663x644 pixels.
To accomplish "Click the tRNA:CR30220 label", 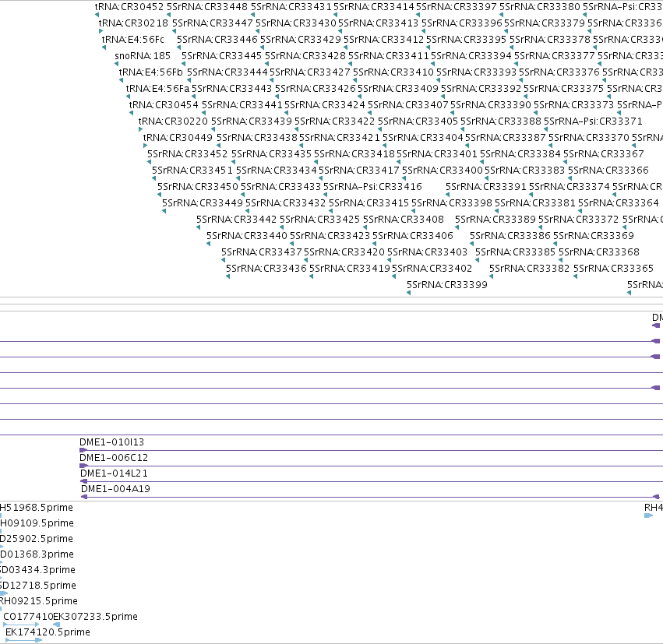I will [x=174, y=121].
